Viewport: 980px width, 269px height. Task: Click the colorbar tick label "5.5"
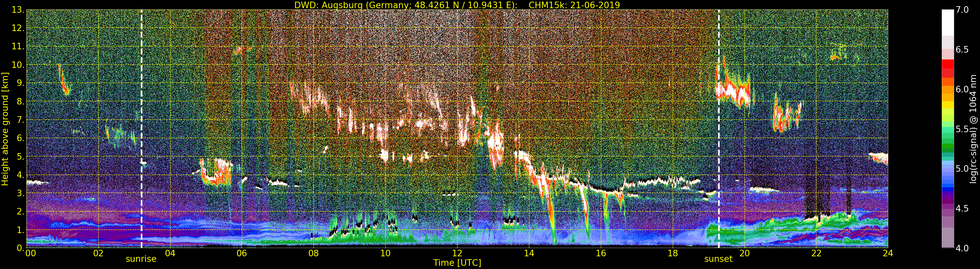962,129
